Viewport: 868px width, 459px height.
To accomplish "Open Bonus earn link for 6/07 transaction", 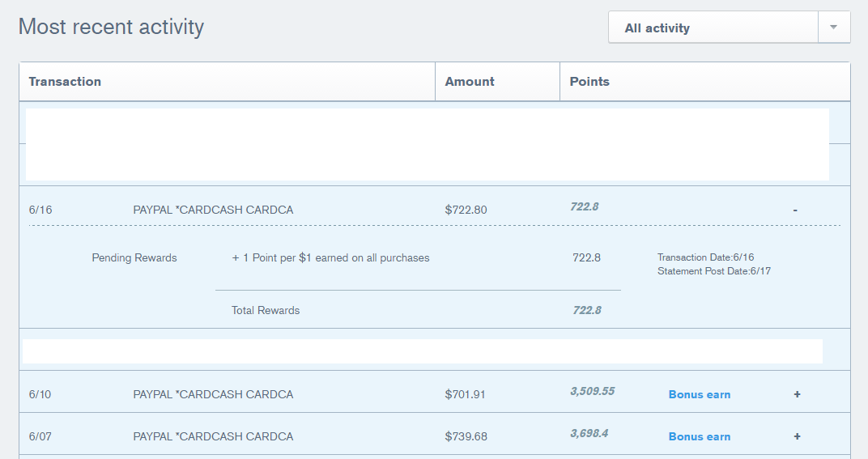I will click(x=700, y=437).
